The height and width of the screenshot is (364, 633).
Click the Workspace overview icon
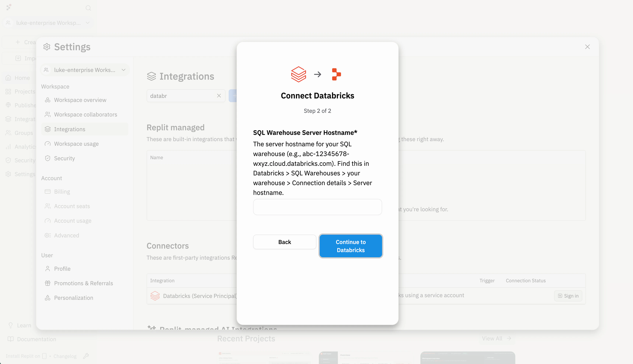pos(48,100)
